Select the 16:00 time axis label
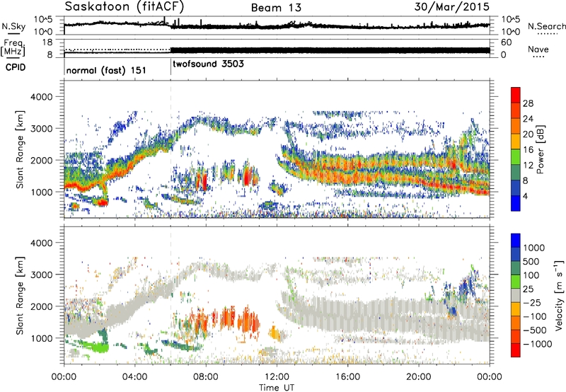 (347, 377)
